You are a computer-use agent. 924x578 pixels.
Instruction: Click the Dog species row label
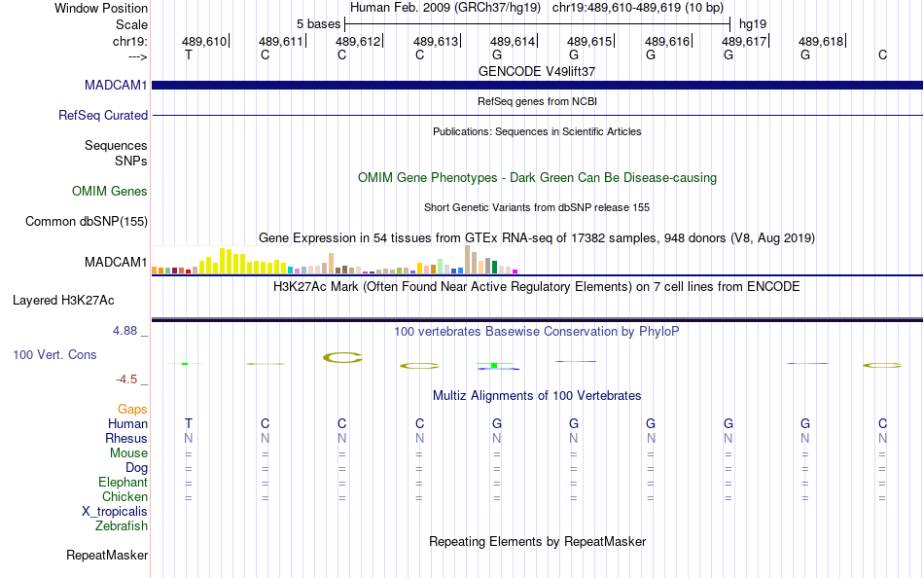point(137,468)
